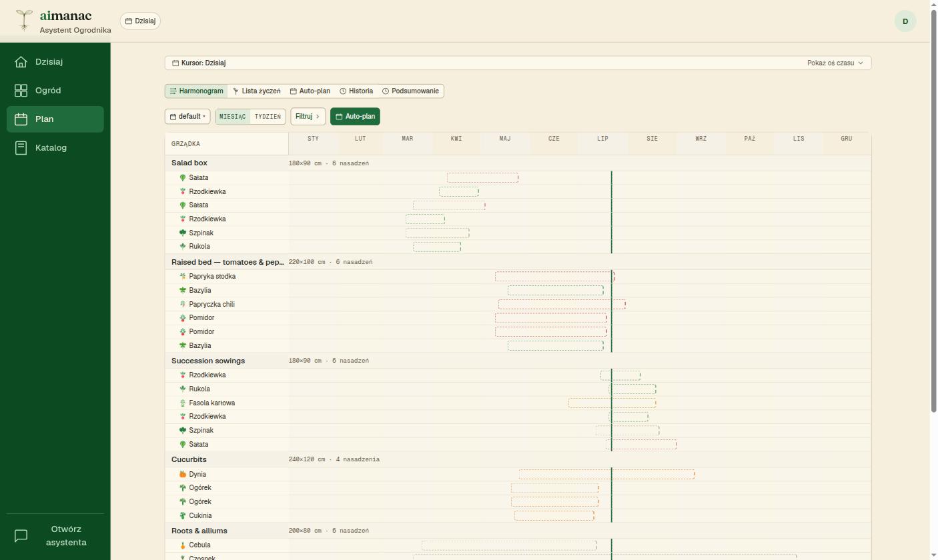The image size is (938, 560).
Task: Click the Dynia planting bar in timeline
Action: click(606, 475)
